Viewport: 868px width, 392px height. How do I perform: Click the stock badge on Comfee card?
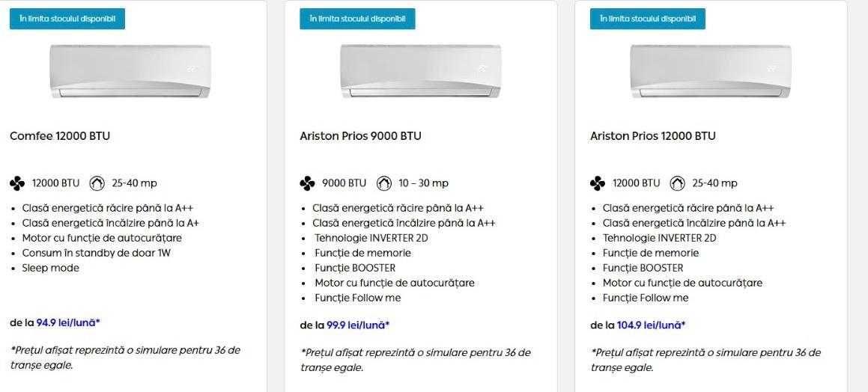[x=67, y=19]
